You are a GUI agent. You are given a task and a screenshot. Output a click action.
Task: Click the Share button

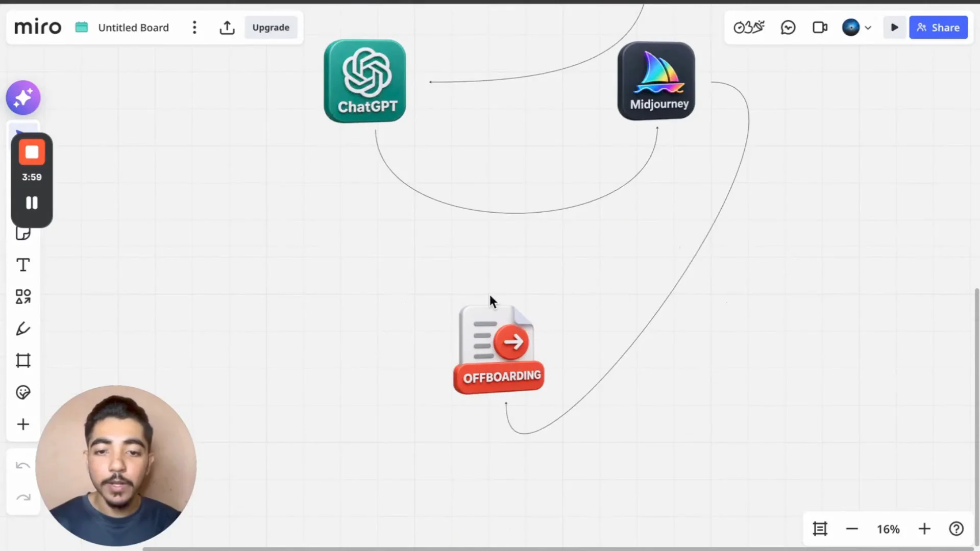click(x=938, y=28)
